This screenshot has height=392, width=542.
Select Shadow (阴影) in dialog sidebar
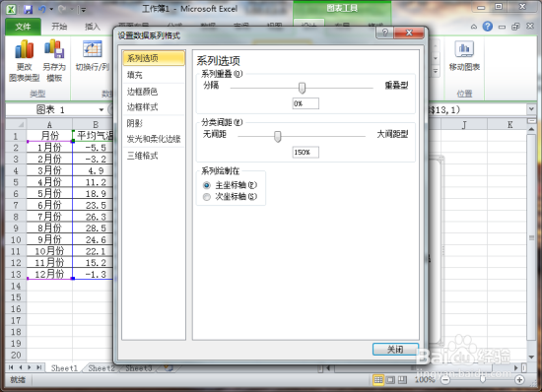(154, 123)
